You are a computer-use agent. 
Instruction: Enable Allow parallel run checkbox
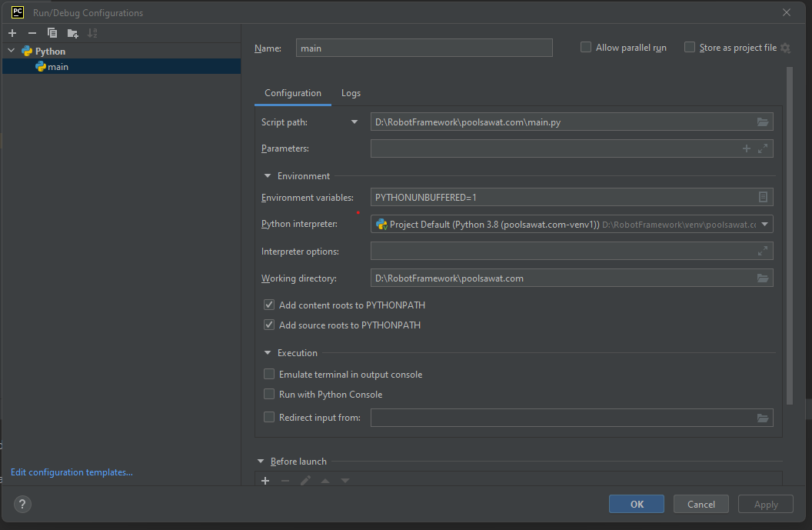587,48
